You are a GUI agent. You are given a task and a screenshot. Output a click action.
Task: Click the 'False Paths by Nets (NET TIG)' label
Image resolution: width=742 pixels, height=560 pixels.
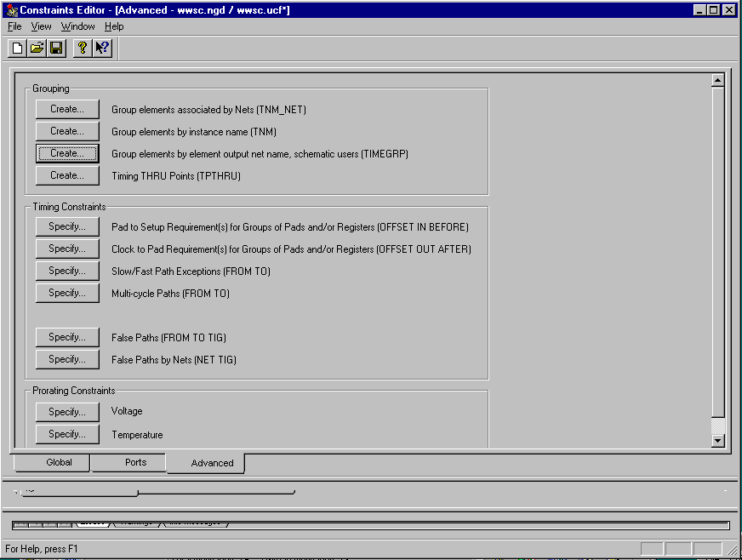[x=174, y=360]
